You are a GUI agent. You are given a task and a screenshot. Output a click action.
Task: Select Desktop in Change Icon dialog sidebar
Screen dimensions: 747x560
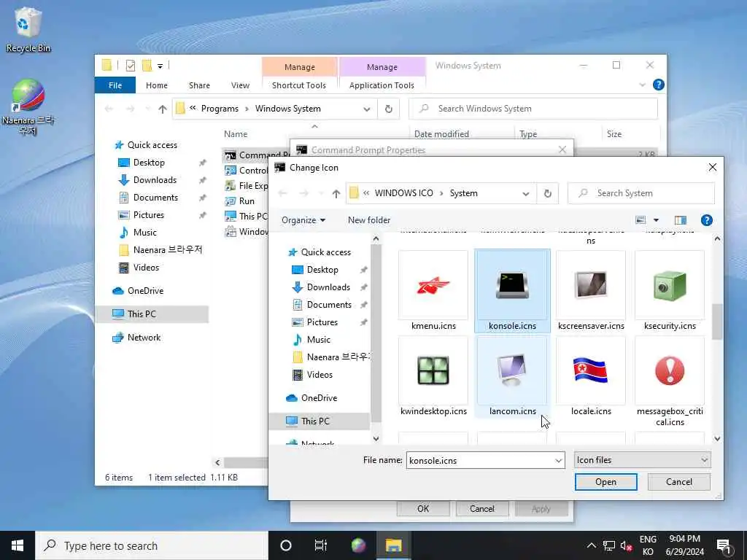coord(322,270)
